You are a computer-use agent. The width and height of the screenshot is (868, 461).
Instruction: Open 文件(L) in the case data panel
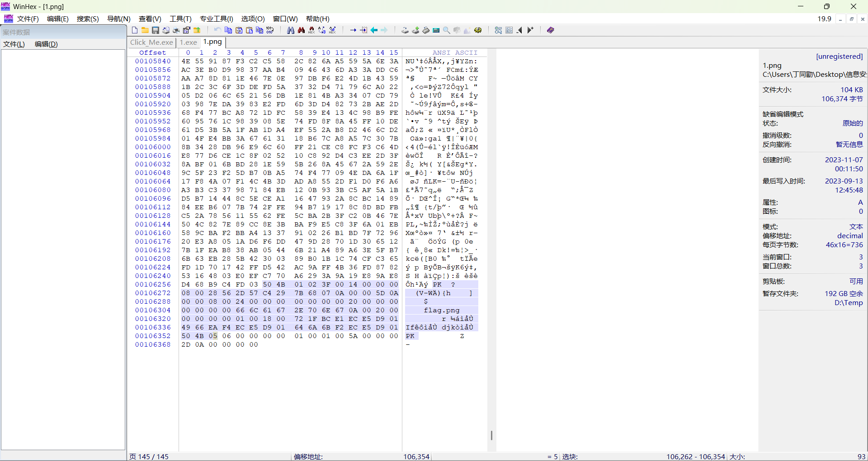tap(14, 44)
